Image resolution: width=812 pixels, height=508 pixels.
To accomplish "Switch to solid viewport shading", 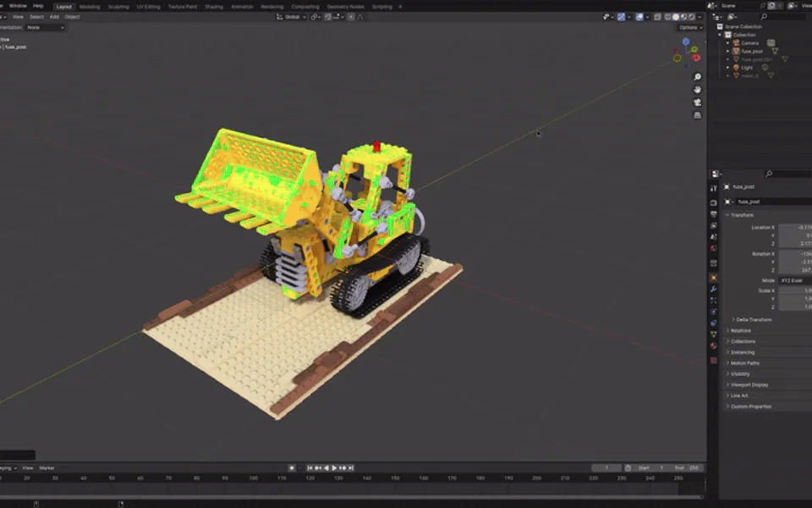I will (x=675, y=17).
